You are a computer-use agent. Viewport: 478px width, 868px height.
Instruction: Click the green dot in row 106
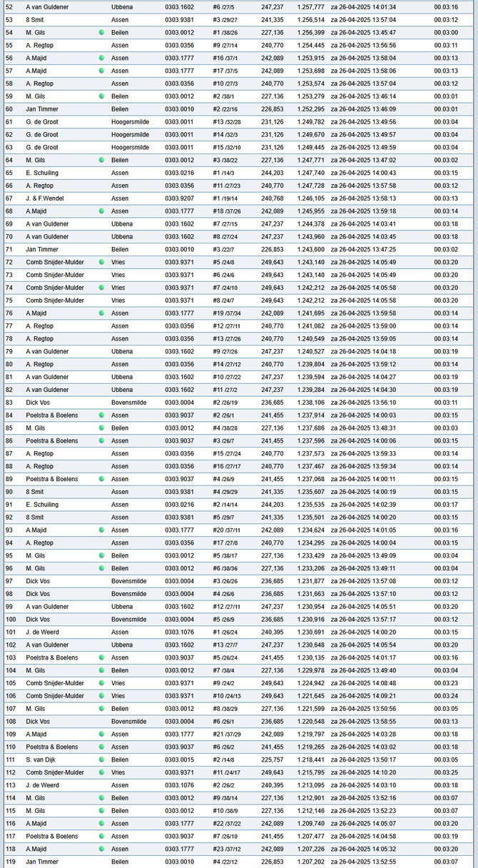[x=101, y=696]
